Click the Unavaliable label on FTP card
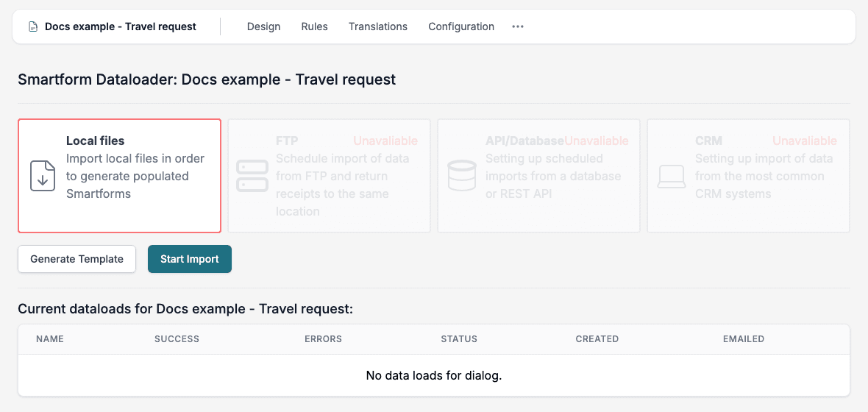Image resolution: width=868 pixels, height=412 pixels. [385, 141]
